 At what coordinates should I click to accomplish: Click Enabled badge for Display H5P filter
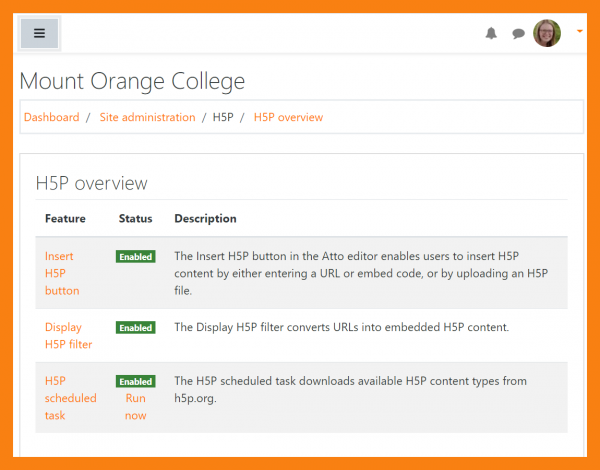135,328
